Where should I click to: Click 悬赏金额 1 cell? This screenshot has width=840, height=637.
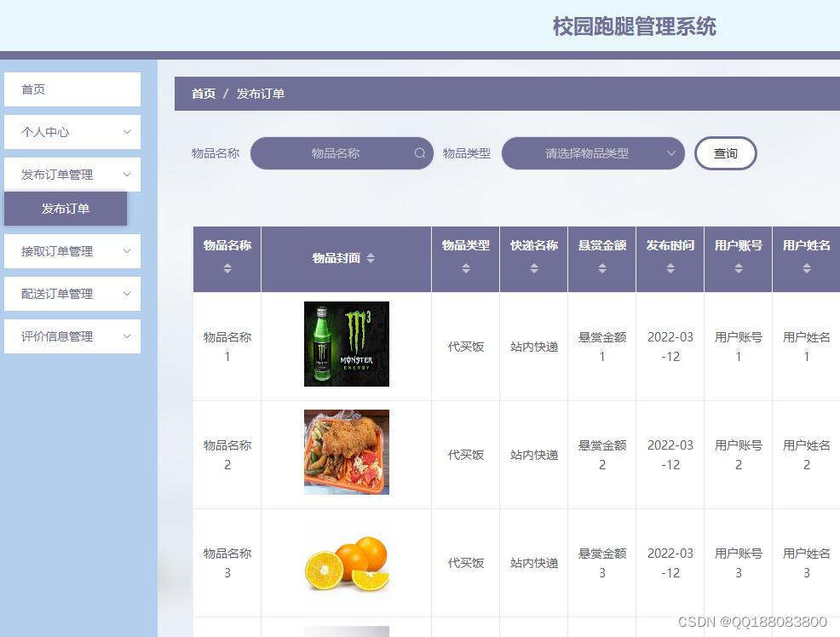(x=602, y=347)
